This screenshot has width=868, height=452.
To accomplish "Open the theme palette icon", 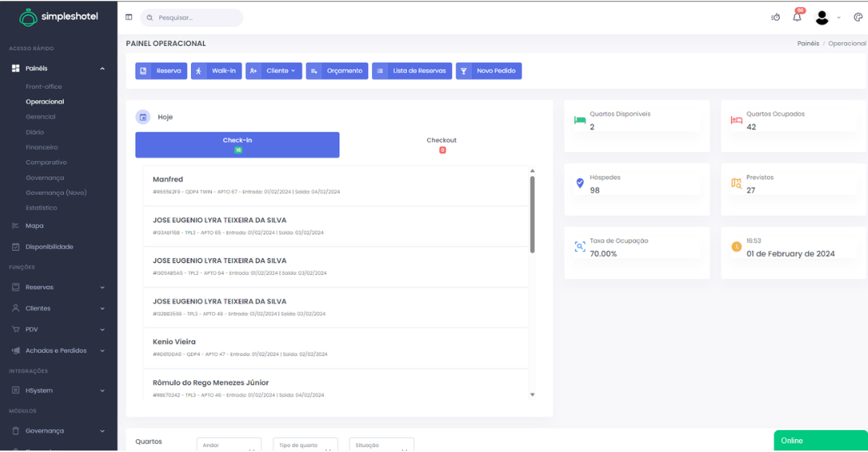I will 858,17.
